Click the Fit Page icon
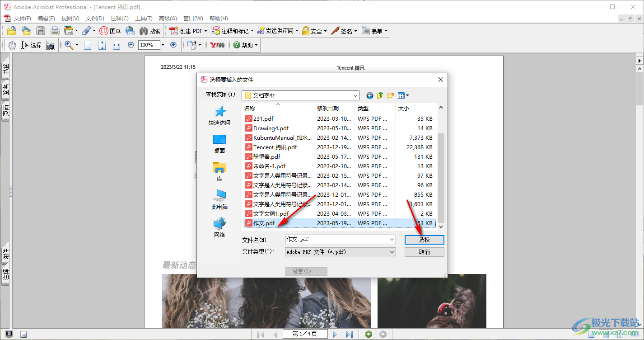The image size is (644, 340). click(x=102, y=45)
